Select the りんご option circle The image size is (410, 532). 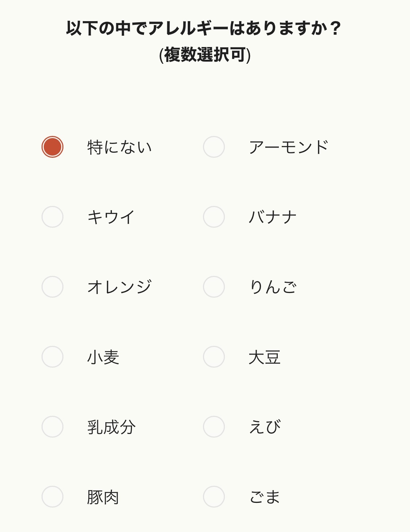(214, 287)
